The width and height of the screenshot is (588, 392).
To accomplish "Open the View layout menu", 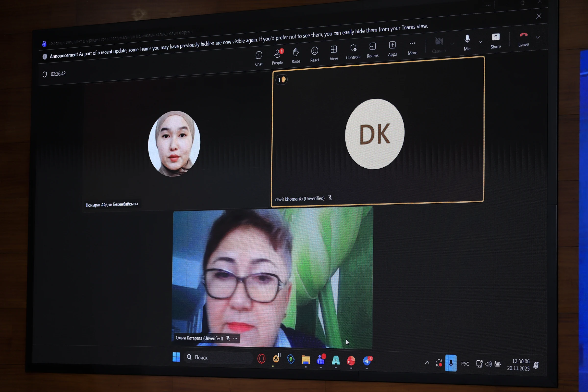I will coord(334,53).
